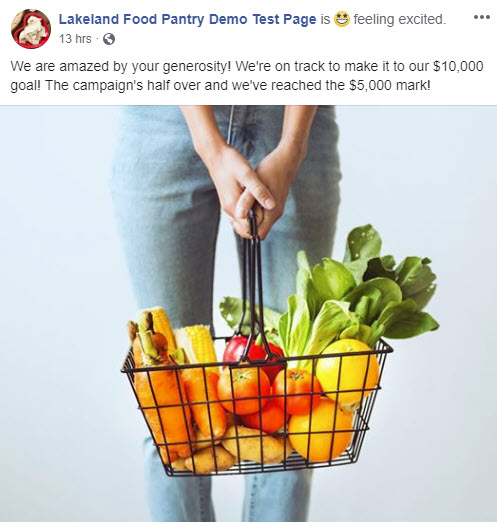
Task: Open the grocery basket photo
Action: [x=248, y=314]
